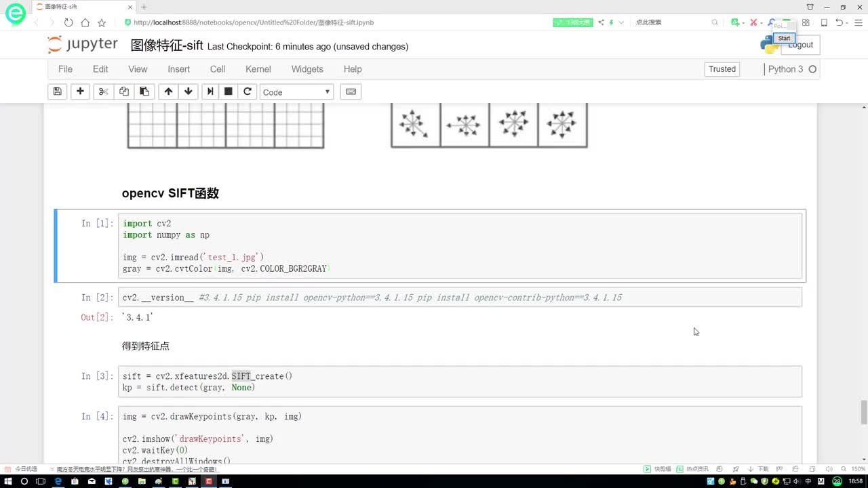This screenshot has height=488, width=868.
Task: Rename notebook title 图像特征-sift
Action: coord(167,45)
